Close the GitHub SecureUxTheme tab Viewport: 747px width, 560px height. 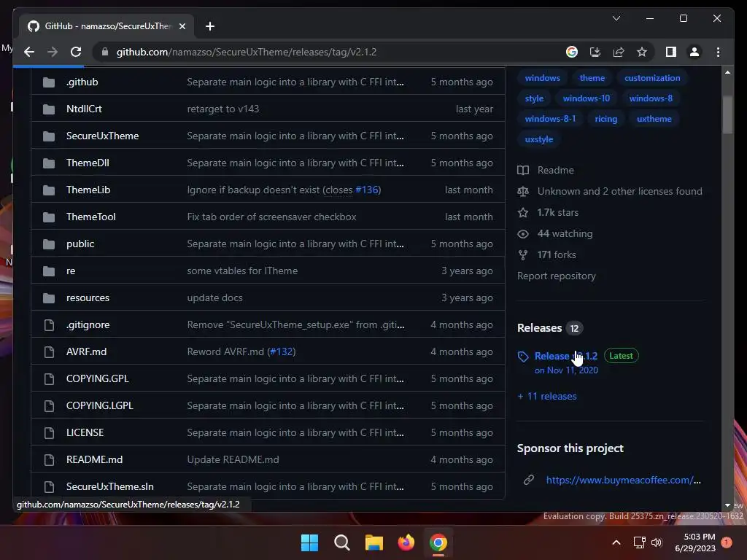pyautogui.click(x=182, y=26)
